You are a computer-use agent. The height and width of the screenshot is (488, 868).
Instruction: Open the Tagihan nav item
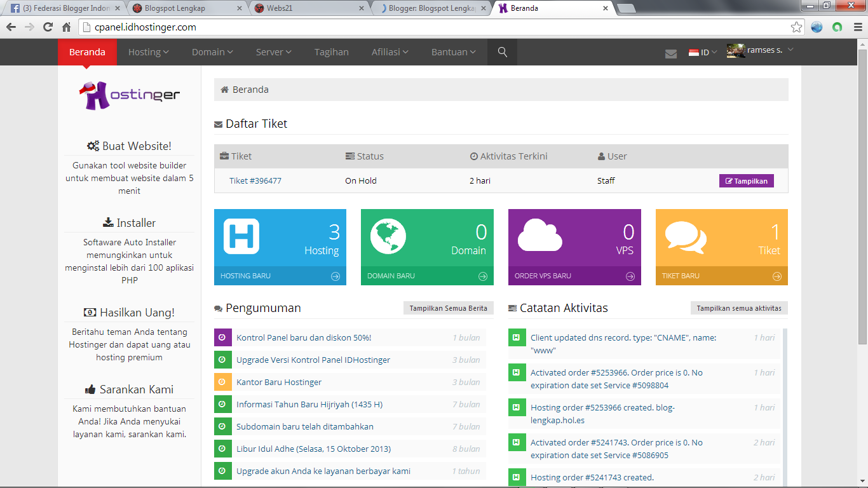click(x=331, y=52)
